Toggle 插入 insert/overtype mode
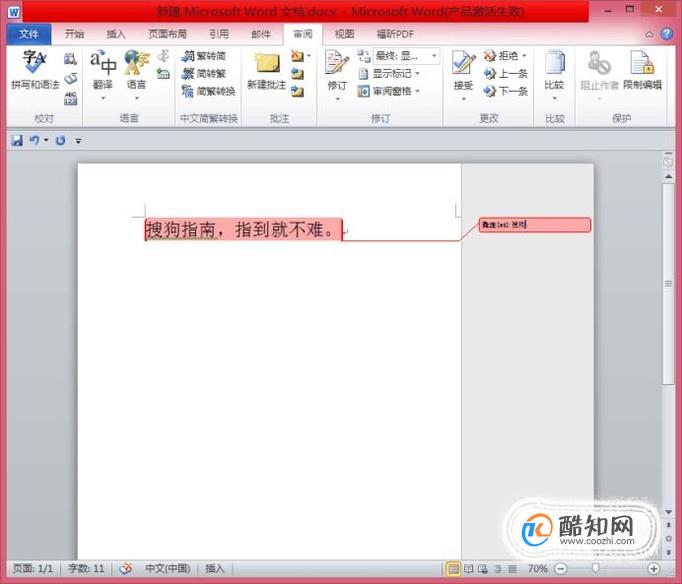 [x=215, y=568]
